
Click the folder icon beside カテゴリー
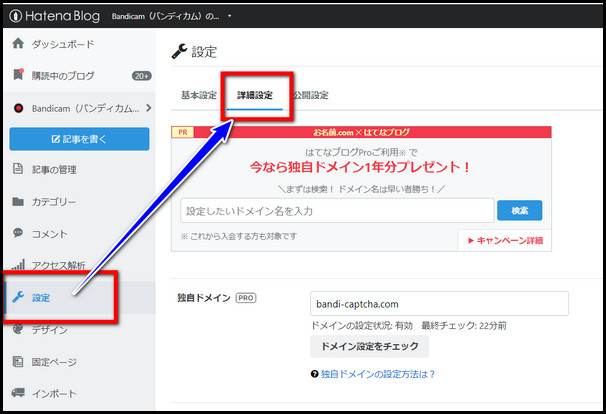tap(18, 201)
